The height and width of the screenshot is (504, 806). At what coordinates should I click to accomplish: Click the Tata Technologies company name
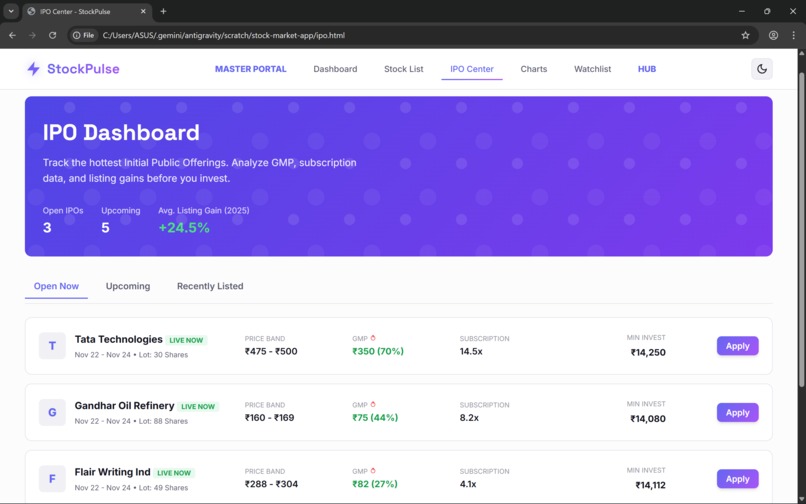coord(119,339)
